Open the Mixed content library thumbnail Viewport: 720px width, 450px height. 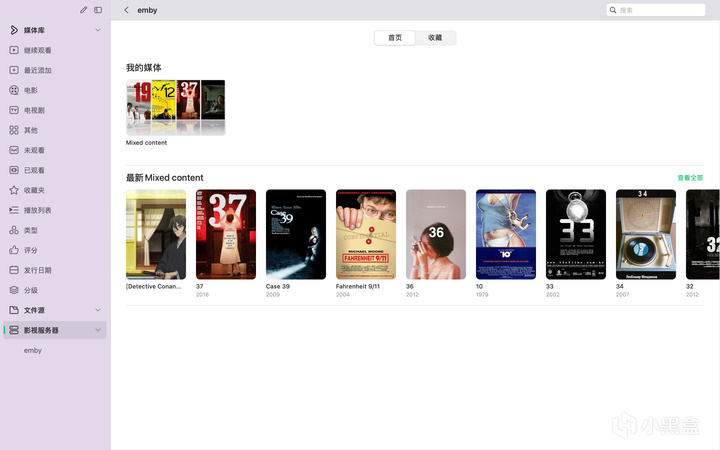pyautogui.click(x=175, y=107)
